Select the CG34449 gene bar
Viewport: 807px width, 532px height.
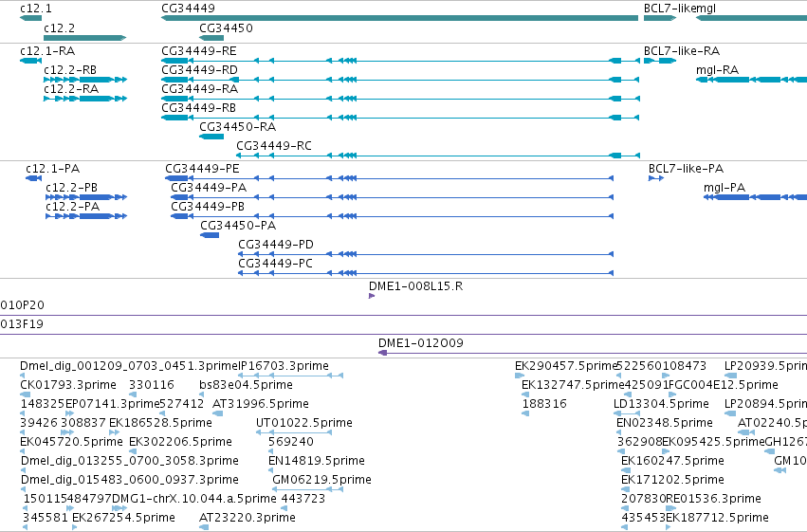pyautogui.click(x=399, y=18)
